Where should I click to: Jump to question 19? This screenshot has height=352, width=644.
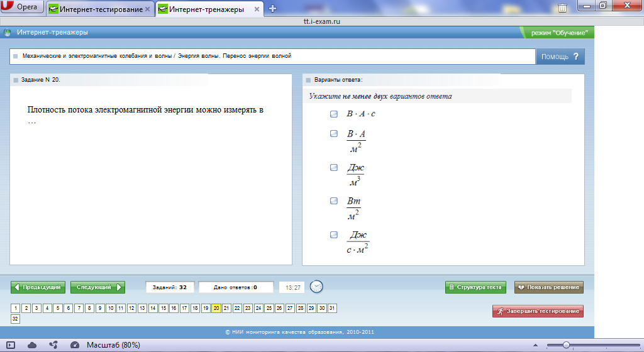[206, 308]
